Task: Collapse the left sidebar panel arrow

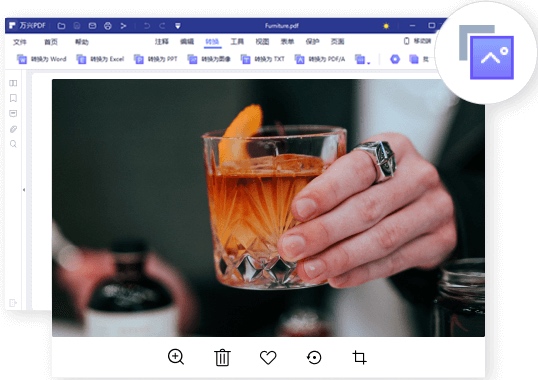Action: [24, 190]
